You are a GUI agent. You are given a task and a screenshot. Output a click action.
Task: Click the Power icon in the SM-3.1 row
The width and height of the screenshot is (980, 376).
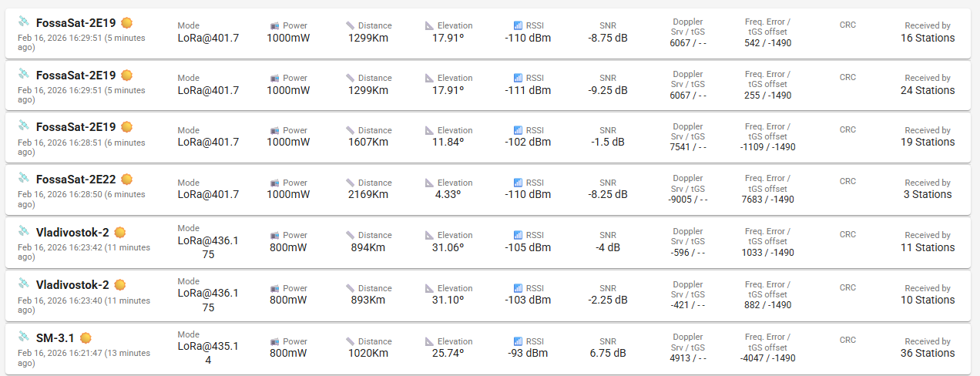click(275, 341)
